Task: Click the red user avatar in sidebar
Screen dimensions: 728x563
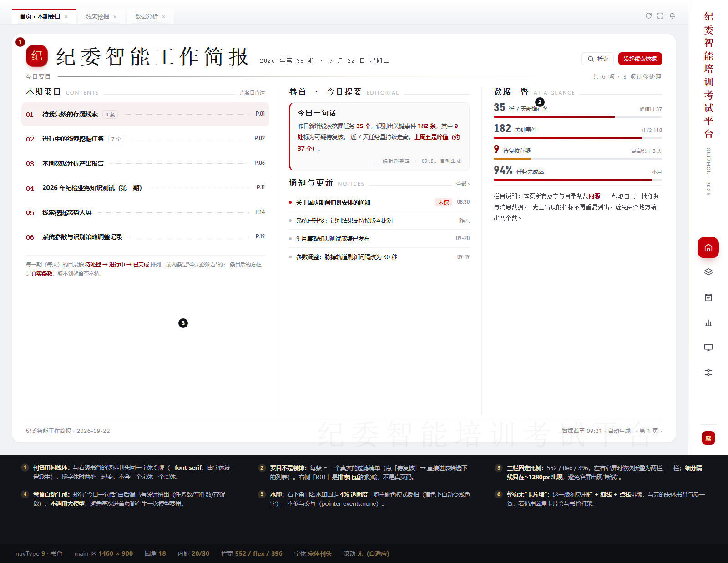Action: point(708,438)
